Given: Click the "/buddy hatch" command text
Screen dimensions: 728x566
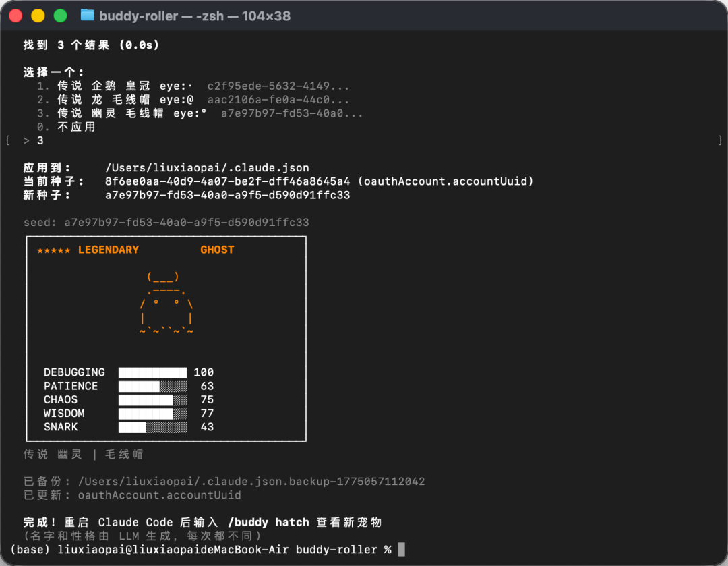Looking at the screenshot, I should coord(268,522).
